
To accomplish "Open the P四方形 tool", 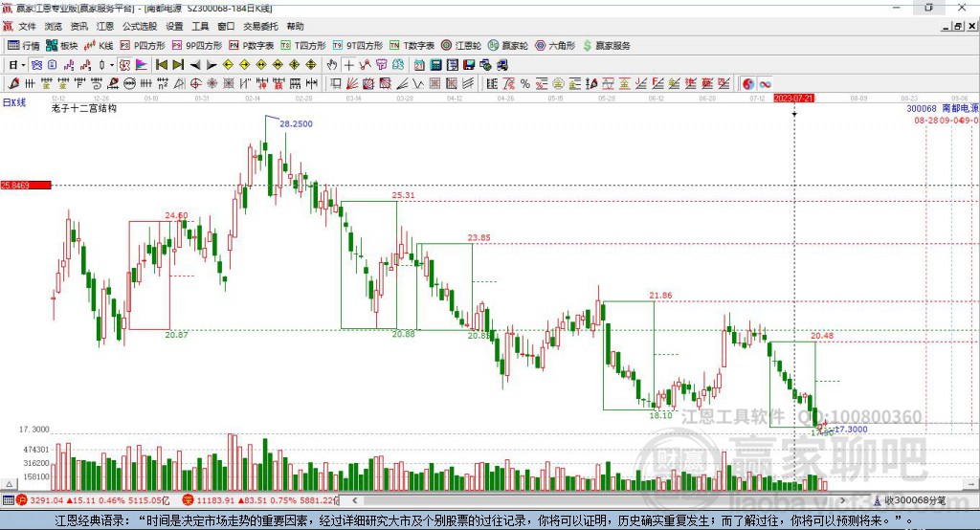I will click(x=143, y=46).
